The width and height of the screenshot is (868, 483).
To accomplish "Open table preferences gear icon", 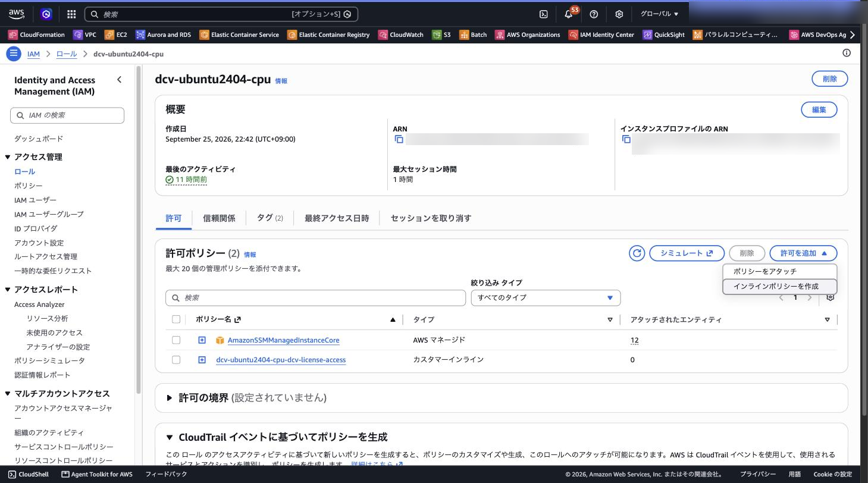I will point(831,297).
